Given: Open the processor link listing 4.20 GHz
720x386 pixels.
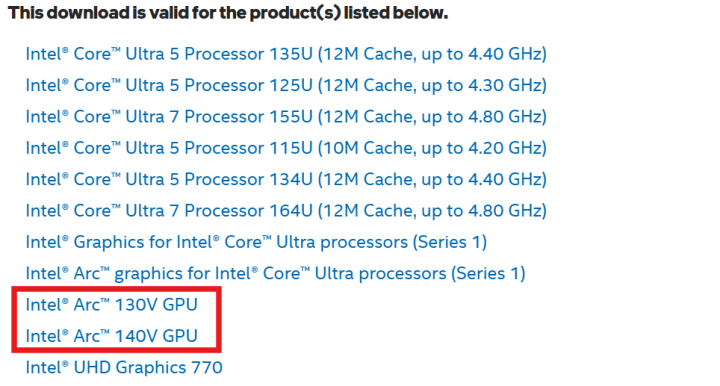Looking at the screenshot, I should (x=286, y=148).
